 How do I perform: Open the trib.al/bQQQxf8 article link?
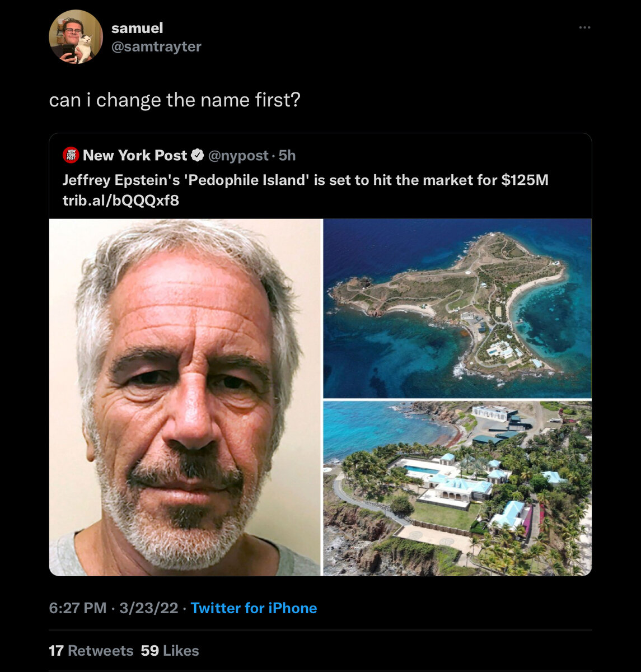(121, 200)
